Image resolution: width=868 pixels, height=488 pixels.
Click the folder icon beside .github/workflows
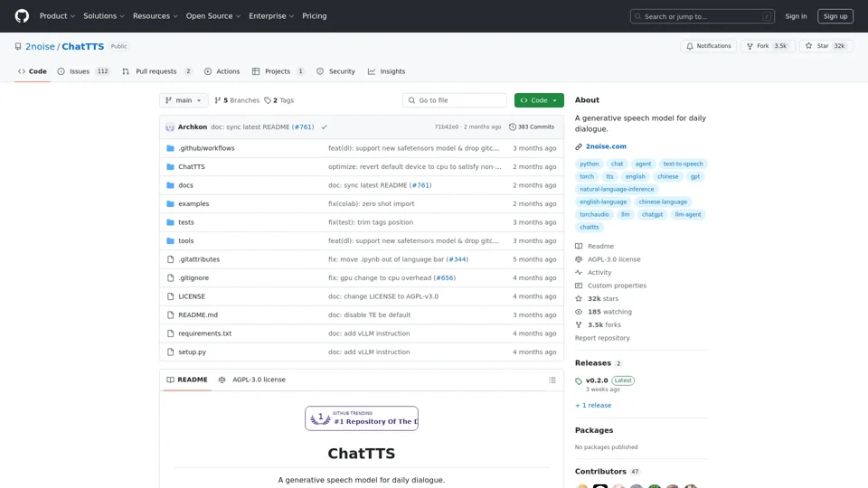point(171,148)
